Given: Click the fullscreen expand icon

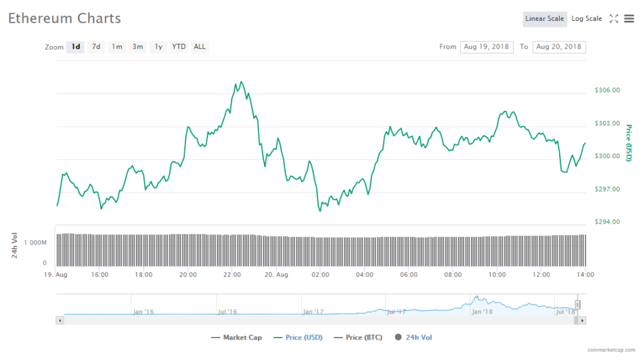Looking at the screenshot, I should (614, 19).
